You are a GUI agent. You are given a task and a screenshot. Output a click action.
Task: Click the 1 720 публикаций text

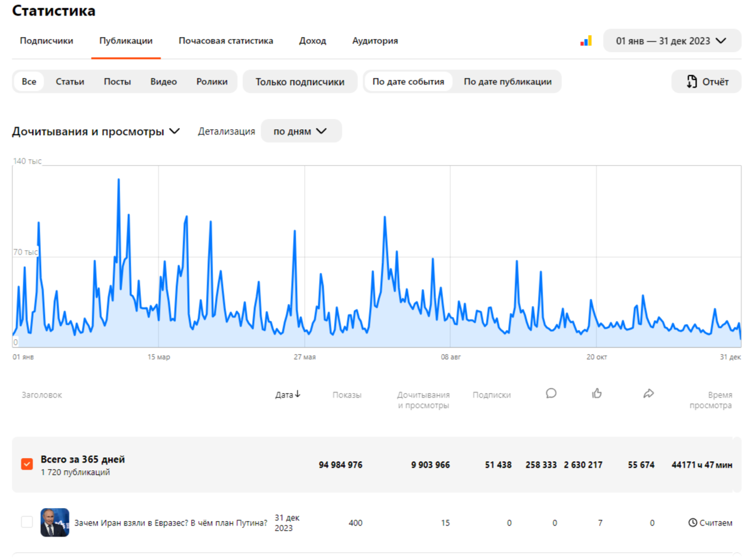point(75,472)
